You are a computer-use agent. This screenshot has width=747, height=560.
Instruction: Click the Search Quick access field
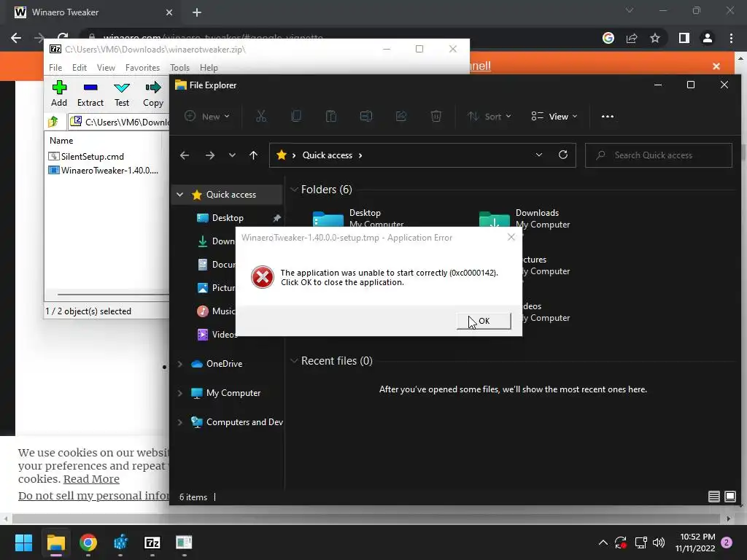pyautogui.click(x=659, y=155)
